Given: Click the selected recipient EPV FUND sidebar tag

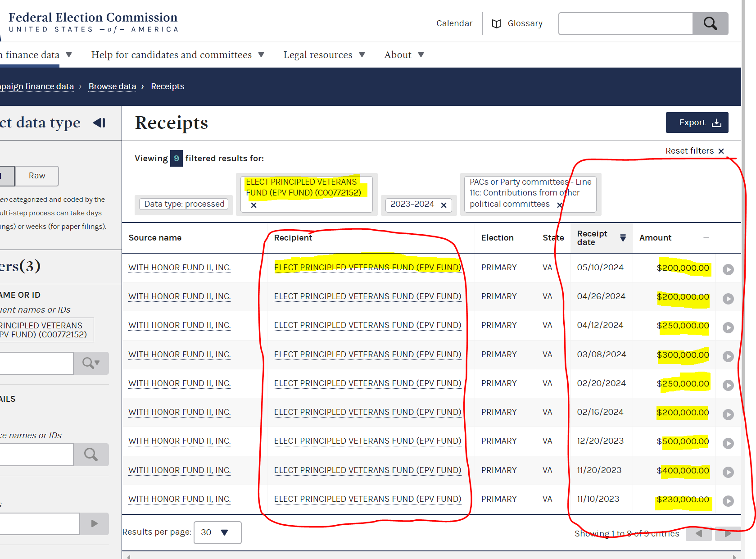Looking at the screenshot, I should tap(46, 330).
